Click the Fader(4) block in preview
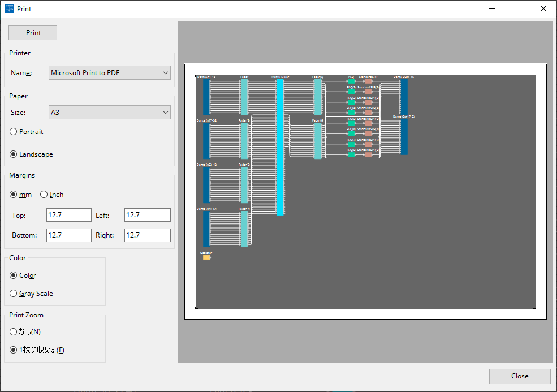 click(244, 229)
